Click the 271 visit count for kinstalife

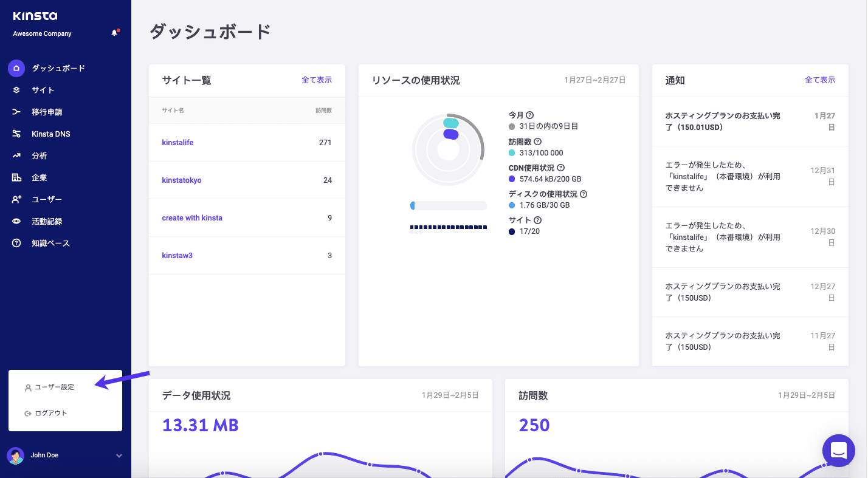(325, 143)
